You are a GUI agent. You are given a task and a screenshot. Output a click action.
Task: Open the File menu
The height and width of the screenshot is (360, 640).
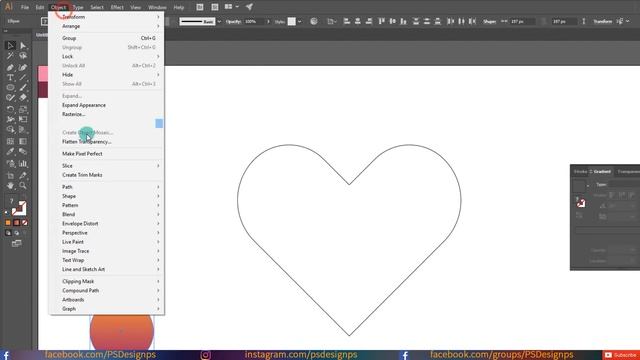[25, 7]
